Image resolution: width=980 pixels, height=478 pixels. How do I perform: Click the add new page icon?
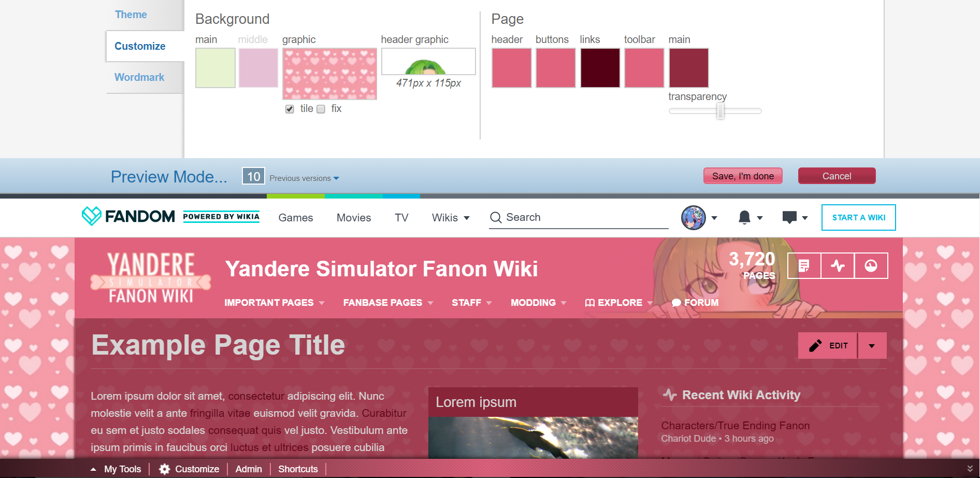click(804, 265)
